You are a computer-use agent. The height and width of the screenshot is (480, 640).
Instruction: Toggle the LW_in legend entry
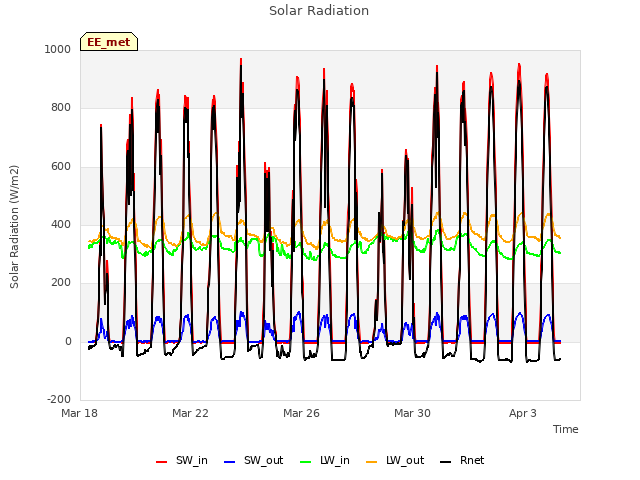point(324,460)
